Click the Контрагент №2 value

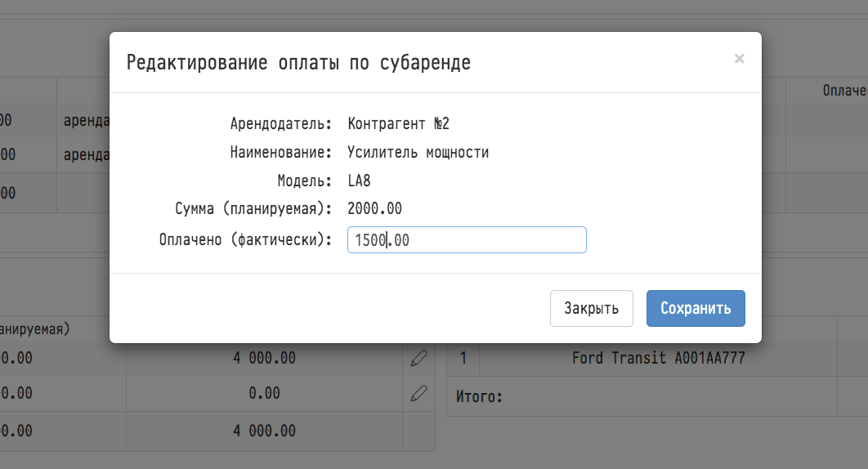click(x=399, y=123)
